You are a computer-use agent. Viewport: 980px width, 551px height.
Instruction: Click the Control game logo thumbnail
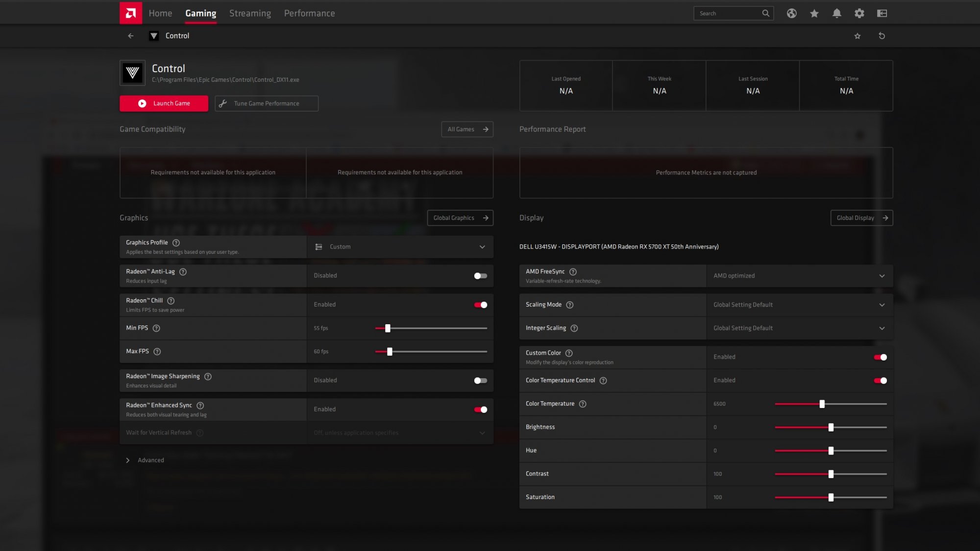pos(132,73)
